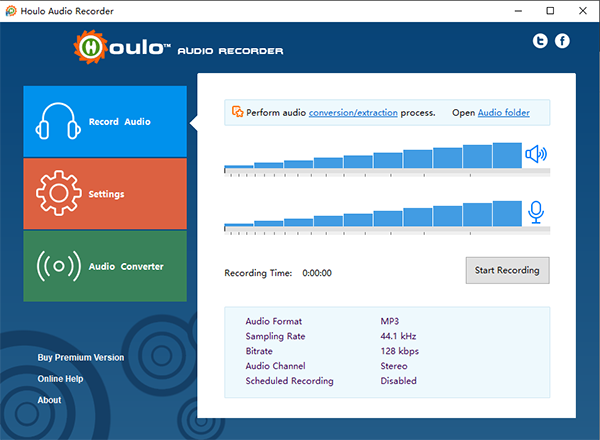Click the broadcast icon in Audio Converter
The image size is (600, 440).
coord(59,266)
